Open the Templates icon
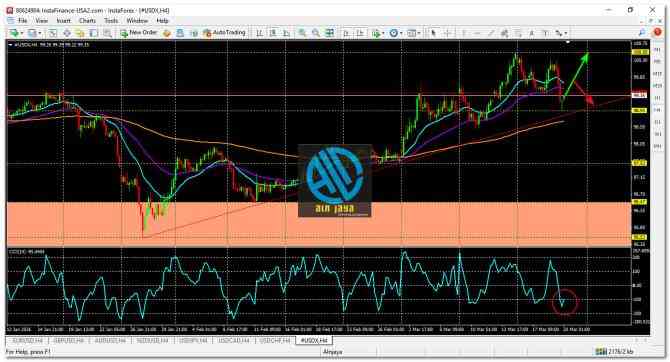The image size is (670, 362). point(411,33)
